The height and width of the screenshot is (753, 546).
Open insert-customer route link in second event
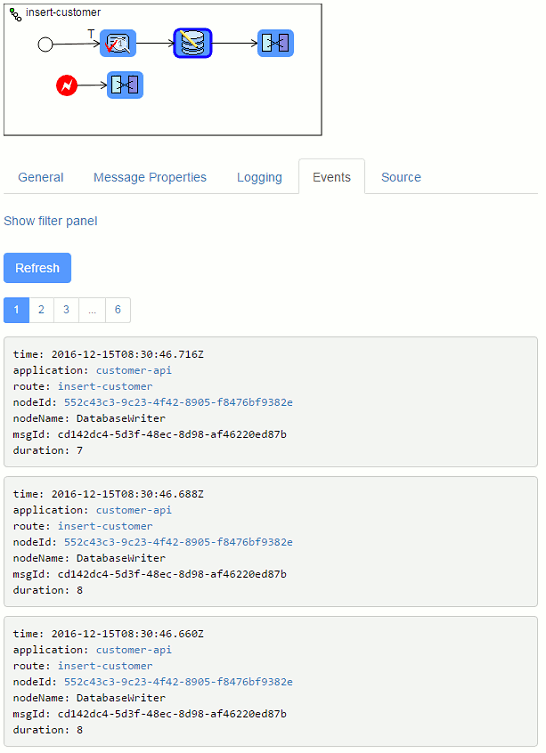coord(105,526)
